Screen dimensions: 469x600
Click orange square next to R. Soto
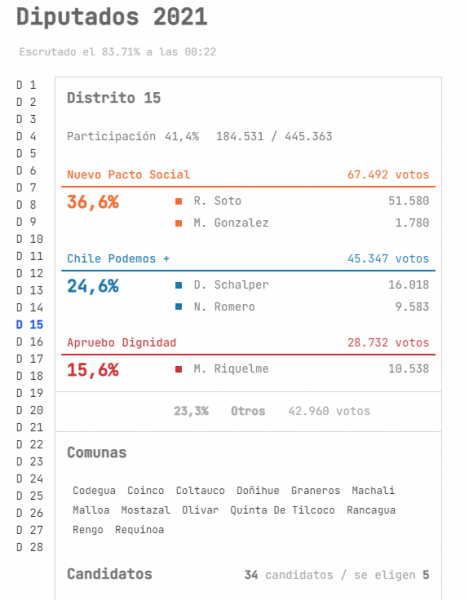179,201
